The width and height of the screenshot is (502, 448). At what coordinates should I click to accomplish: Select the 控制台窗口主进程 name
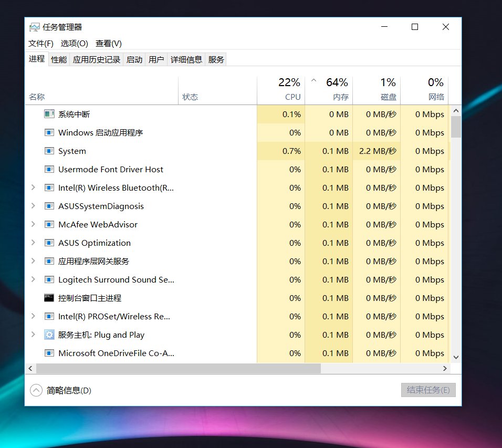tap(90, 298)
